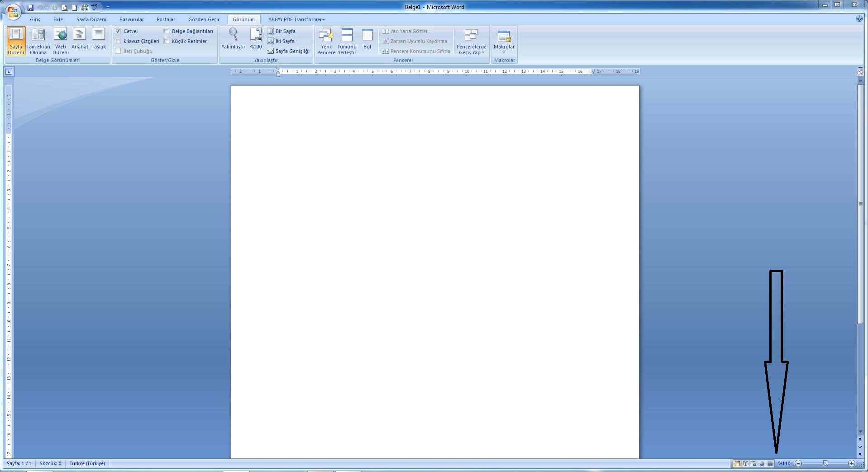This screenshot has height=472, width=868.
Task: Click status bar full screen reading icon
Action: (x=745, y=463)
